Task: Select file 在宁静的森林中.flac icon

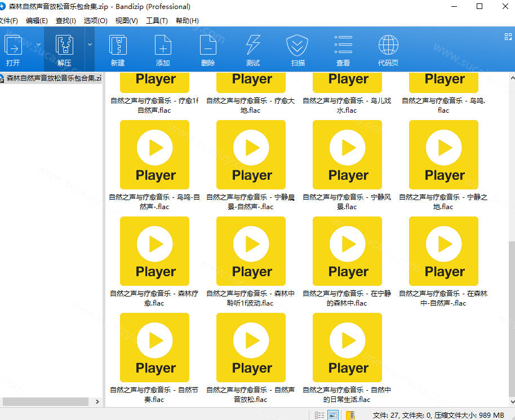Action: click(x=347, y=251)
